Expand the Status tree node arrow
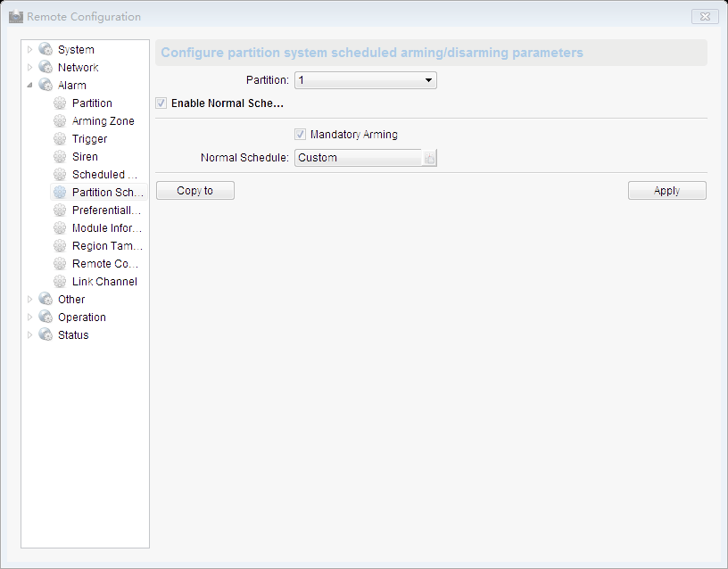The height and width of the screenshot is (569, 728). coord(29,334)
